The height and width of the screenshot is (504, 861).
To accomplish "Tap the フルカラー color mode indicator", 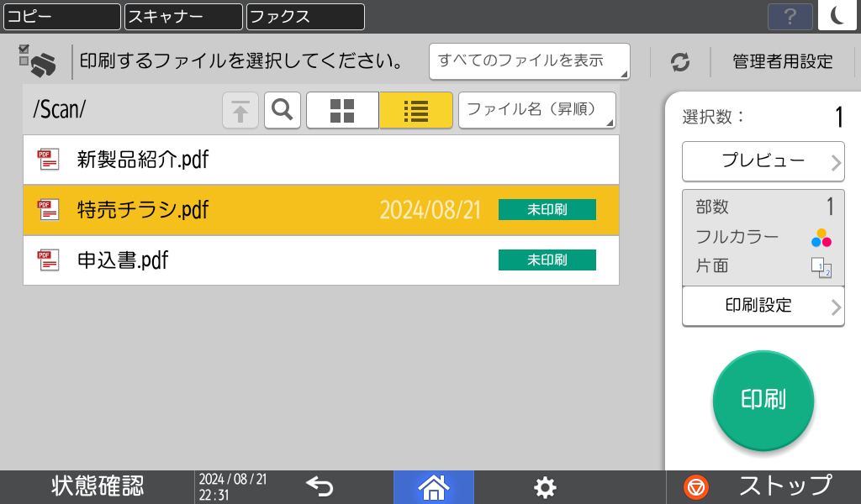I will pos(762,238).
